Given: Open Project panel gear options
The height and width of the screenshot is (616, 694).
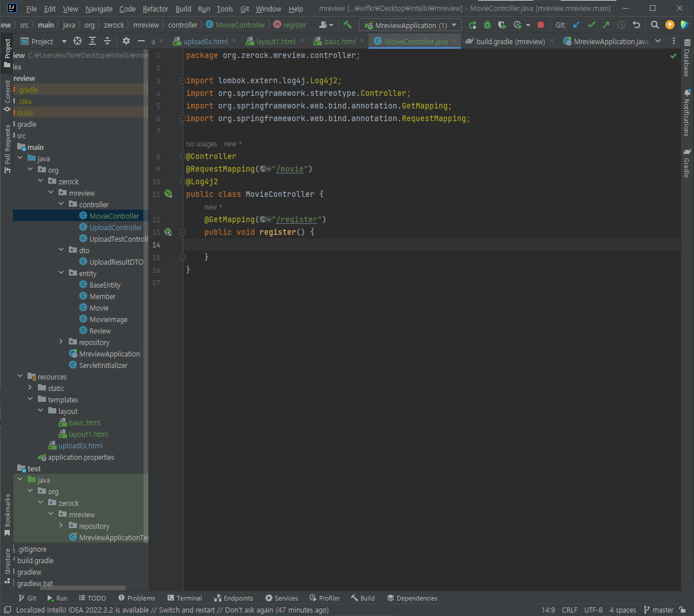Looking at the screenshot, I should point(126,41).
